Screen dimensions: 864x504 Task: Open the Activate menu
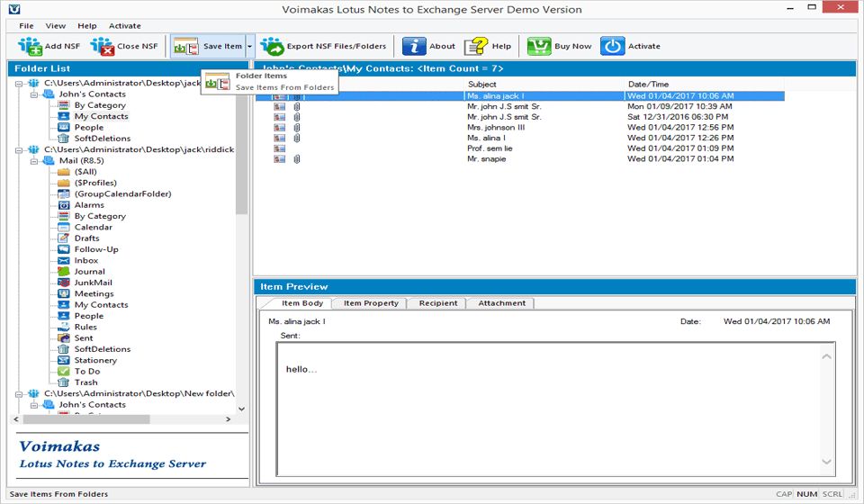(124, 26)
